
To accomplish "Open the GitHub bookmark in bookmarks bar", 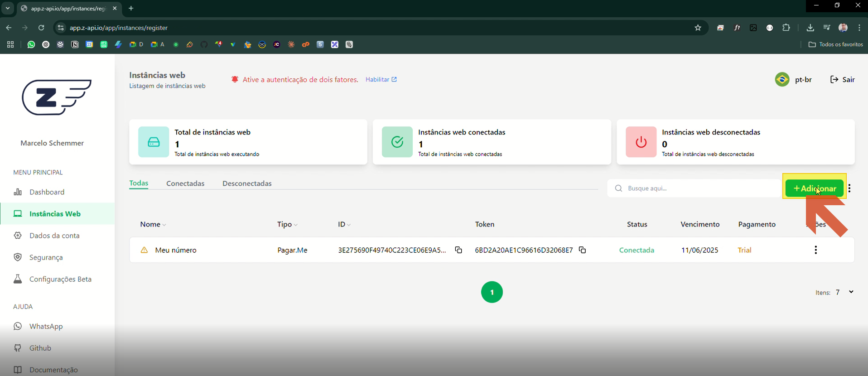I will [204, 44].
